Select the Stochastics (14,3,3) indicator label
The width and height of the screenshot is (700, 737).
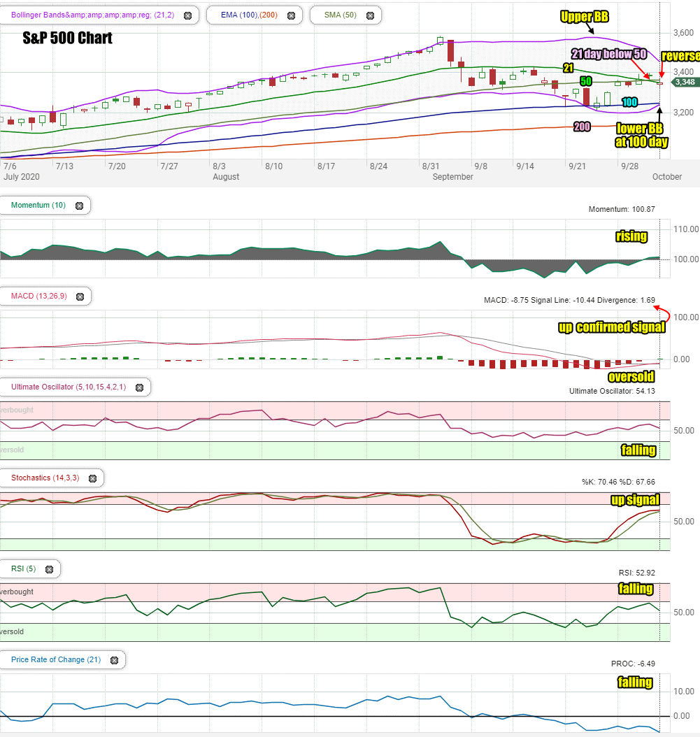point(45,478)
